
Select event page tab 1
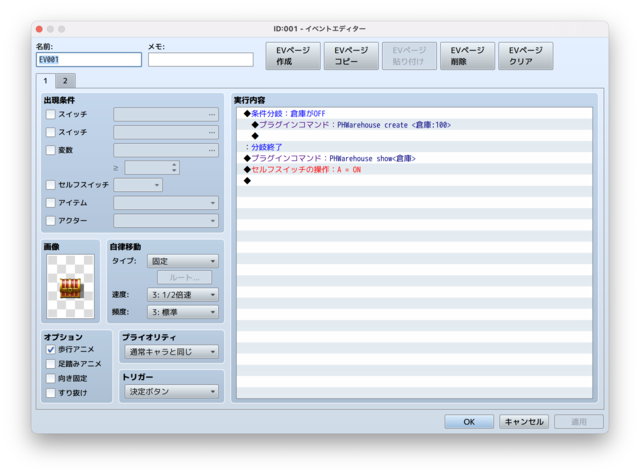tap(46, 81)
